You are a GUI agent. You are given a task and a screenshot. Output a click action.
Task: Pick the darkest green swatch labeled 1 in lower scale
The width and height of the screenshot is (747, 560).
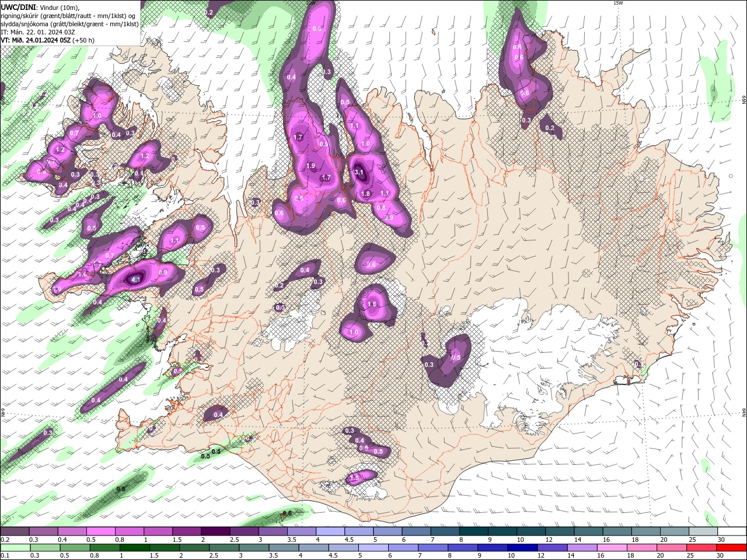pyautogui.click(x=135, y=548)
